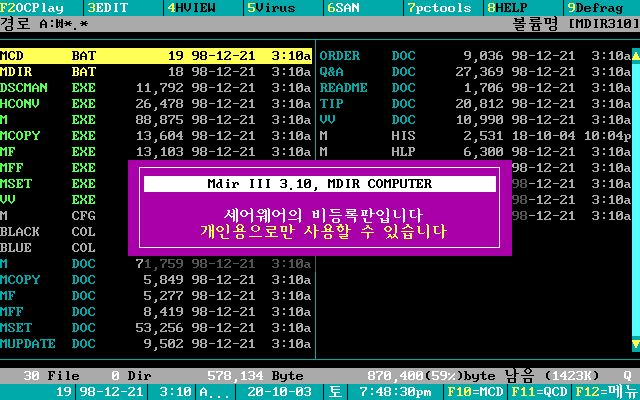Select the TIP DOC file

(x=476, y=104)
